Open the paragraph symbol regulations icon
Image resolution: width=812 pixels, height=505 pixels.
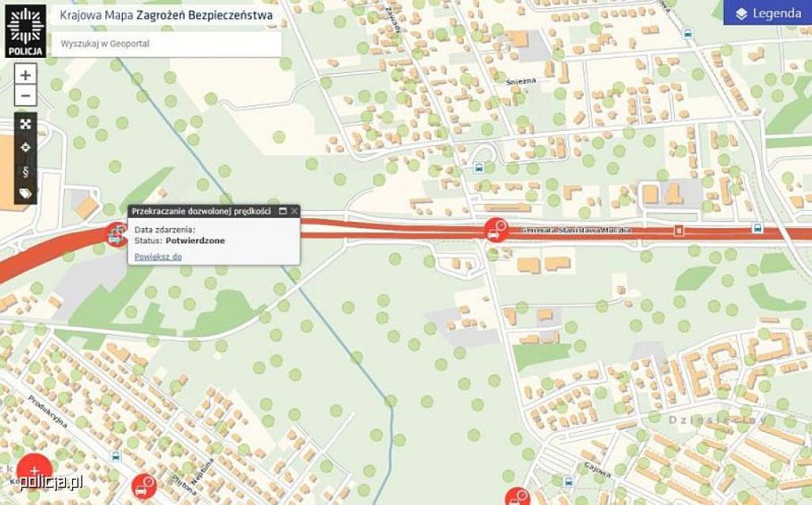[x=25, y=171]
